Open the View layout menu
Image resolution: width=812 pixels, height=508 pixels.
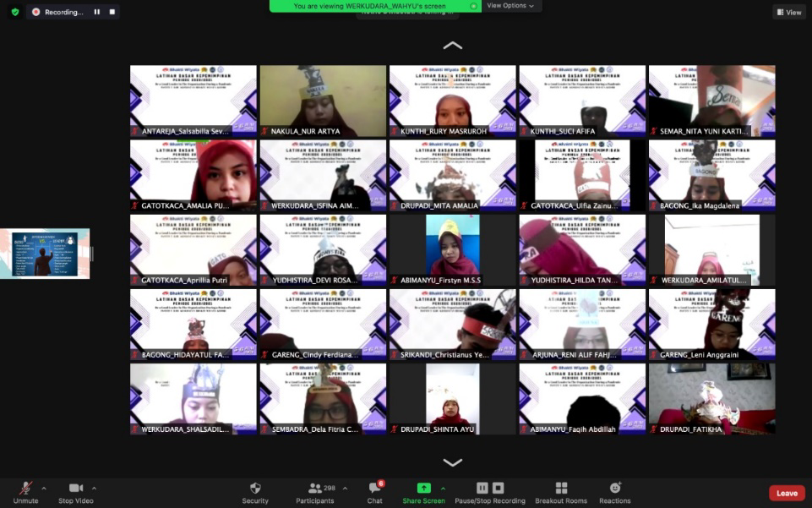pos(788,12)
